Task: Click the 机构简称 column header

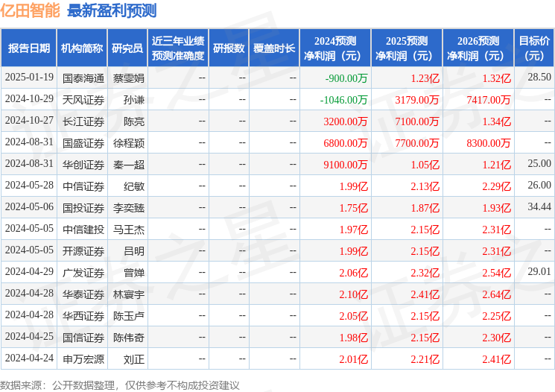Action: click(x=82, y=48)
